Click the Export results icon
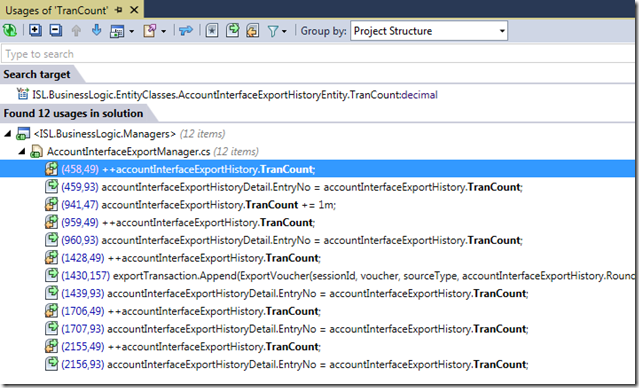639x388 pixels. coord(150,31)
